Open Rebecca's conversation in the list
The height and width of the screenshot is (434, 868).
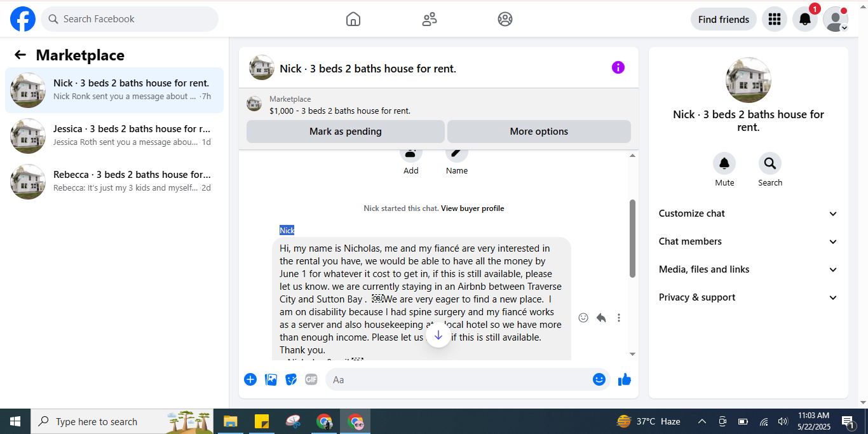click(114, 181)
